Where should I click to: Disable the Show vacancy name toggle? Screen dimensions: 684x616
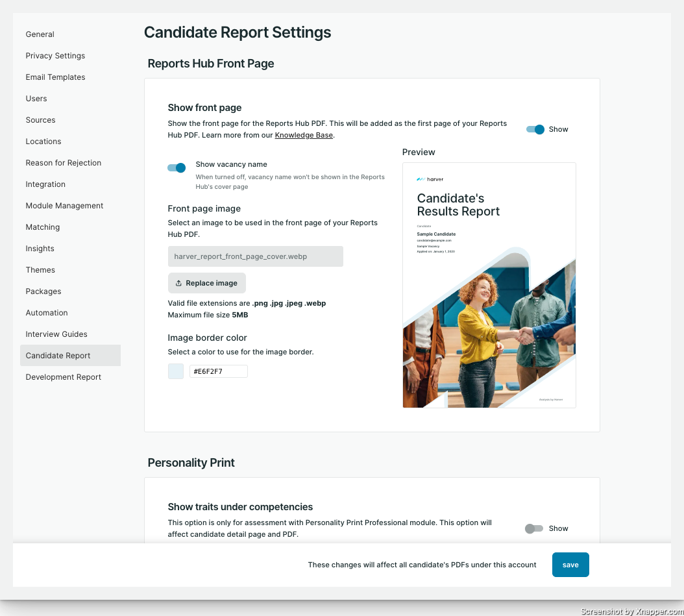pyautogui.click(x=177, y=167)
